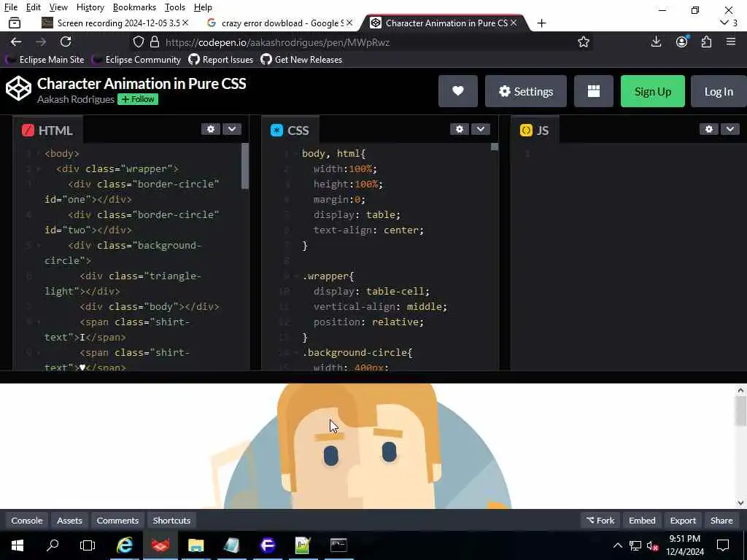Open the Edit menu

pos(33,7)
